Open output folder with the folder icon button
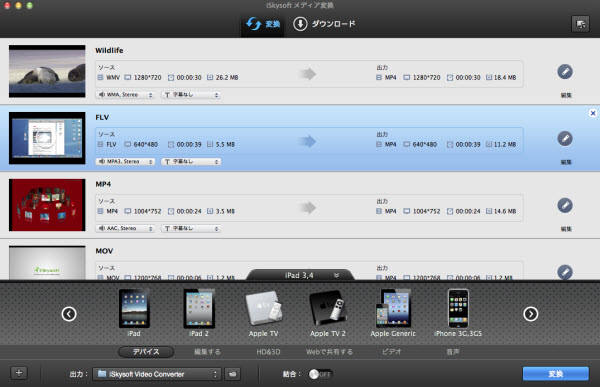600x387 pixels. pyautogui.click(x=232, y=374)
